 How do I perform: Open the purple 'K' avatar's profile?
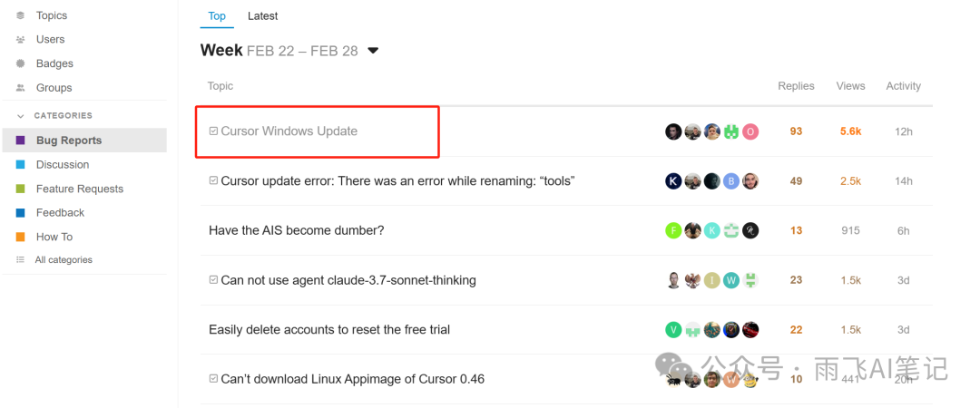click(673, 181)
